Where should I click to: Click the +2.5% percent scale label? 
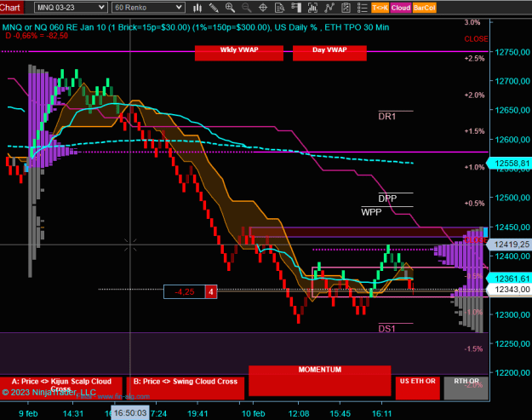click(474, 59)
